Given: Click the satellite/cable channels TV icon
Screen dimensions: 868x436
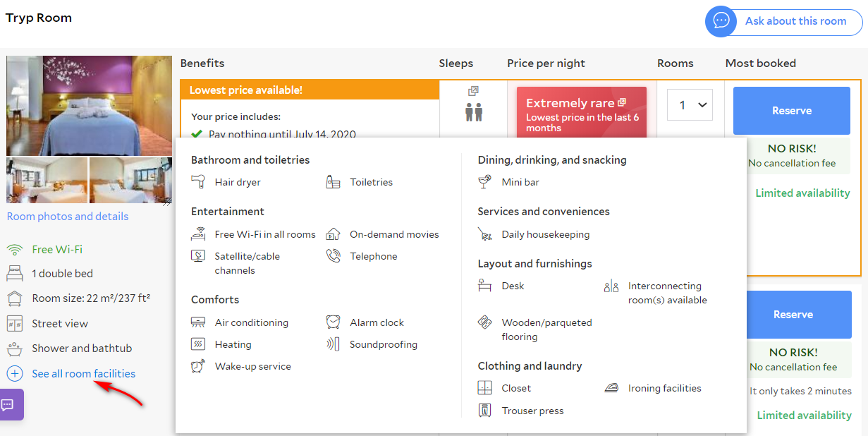Looking at the screenshot, I should [x=198, y=256].
